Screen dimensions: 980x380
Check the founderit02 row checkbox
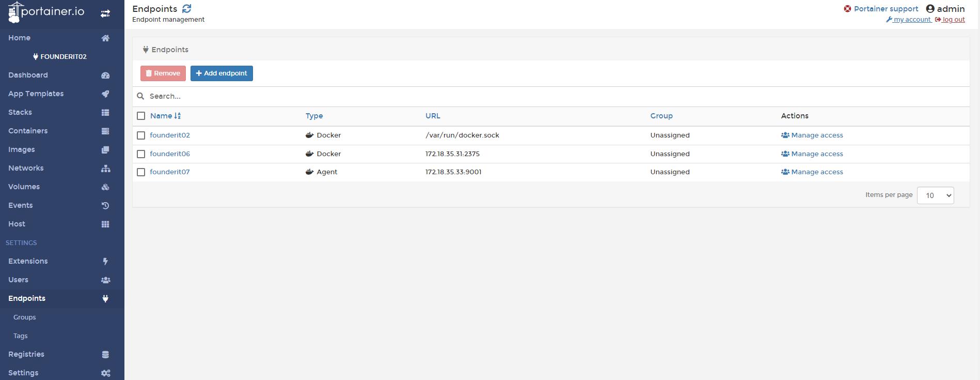pyautogui.click(x=141, y=135)
